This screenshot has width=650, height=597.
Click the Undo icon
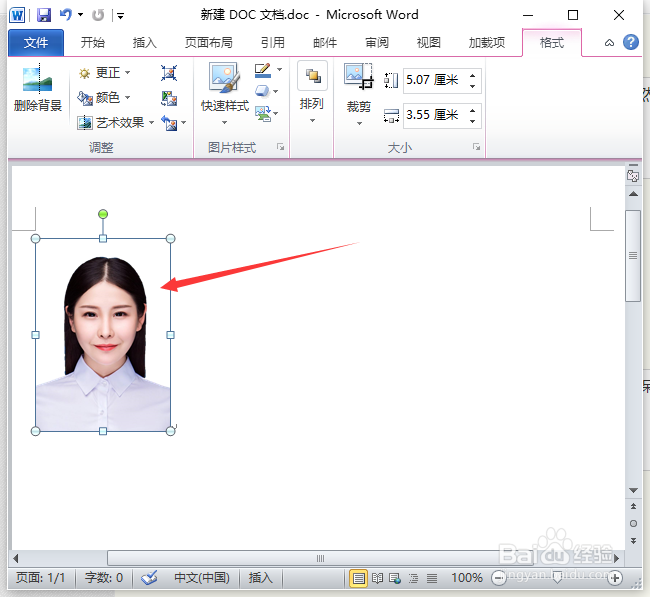(x=66, y=15)
